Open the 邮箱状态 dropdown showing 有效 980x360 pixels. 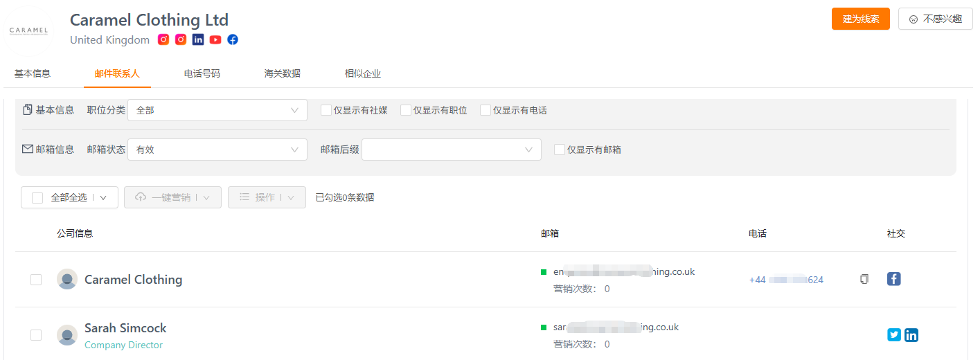point(217,150)
